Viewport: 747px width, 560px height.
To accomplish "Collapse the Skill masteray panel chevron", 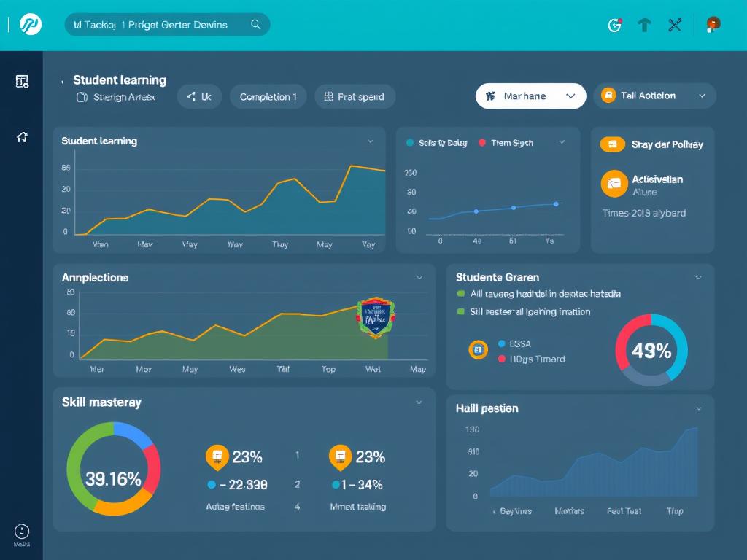I will click(x=419, y=402).
